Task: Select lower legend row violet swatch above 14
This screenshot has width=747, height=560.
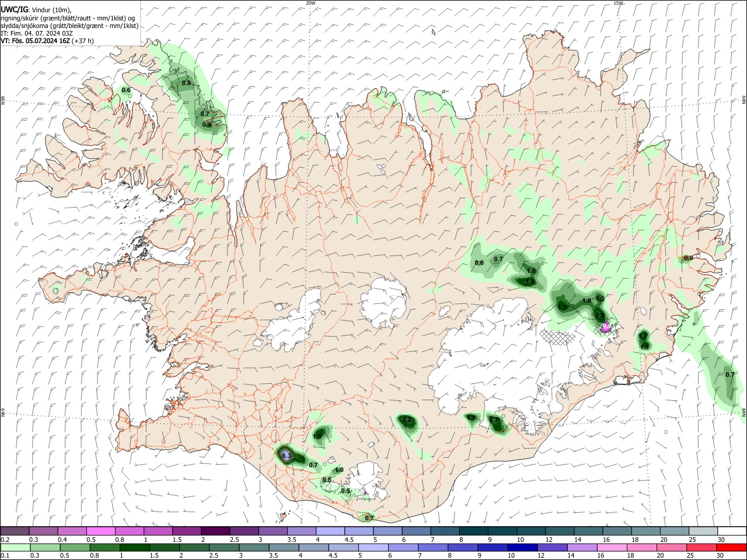Action: click(x=582, y=547)
